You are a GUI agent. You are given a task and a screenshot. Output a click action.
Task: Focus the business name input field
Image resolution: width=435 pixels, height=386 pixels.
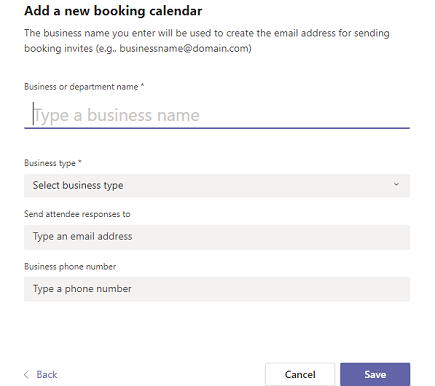pos(217,115)
